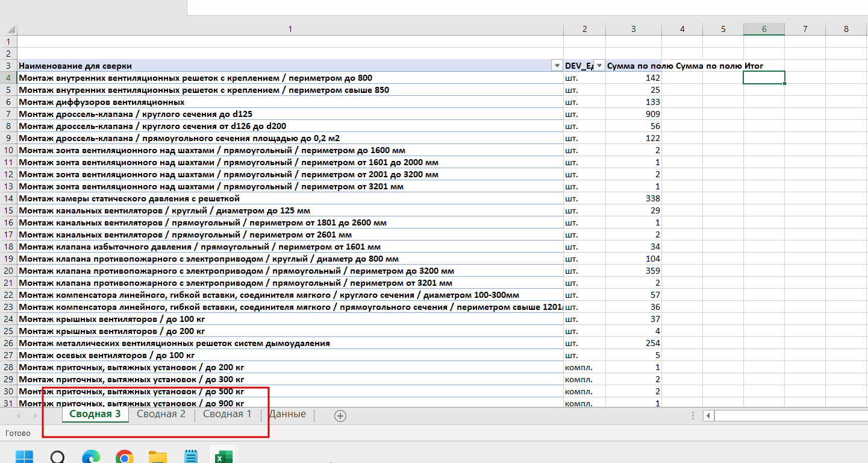Click the value 142 in column 3
868x463 pixels.
pyautogui.click(x=634, y=78)
